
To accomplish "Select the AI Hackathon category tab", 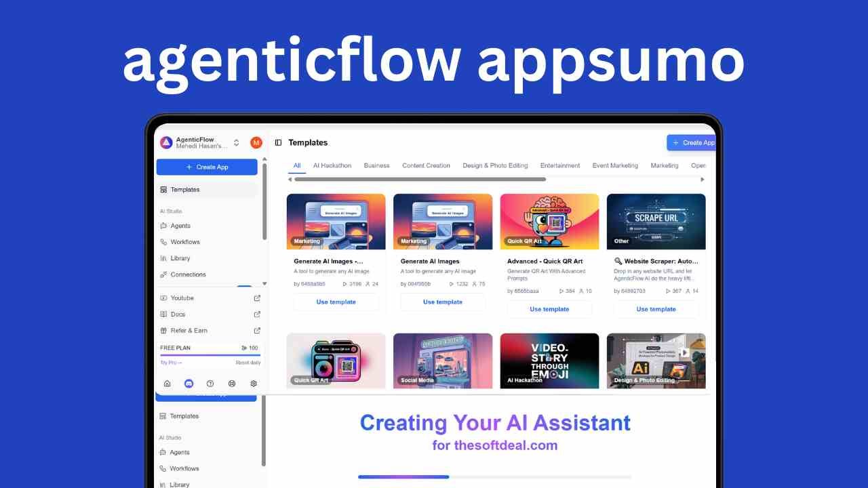I will coord(332,165).
